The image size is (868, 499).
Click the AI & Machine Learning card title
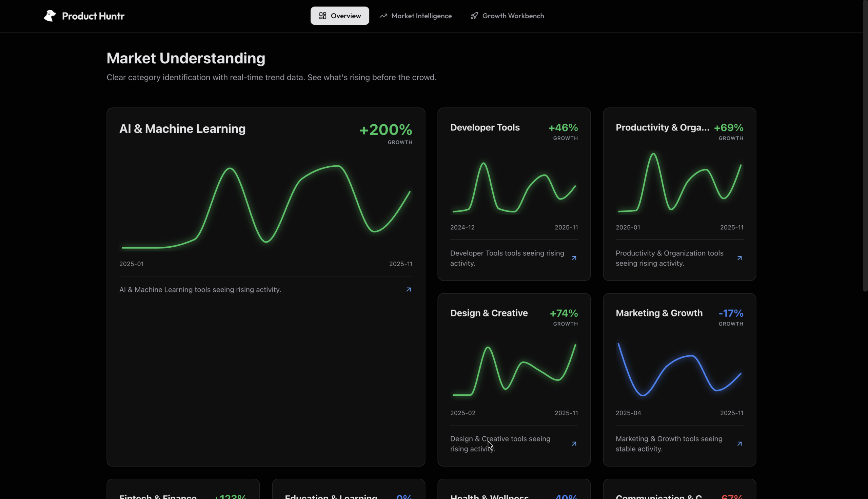182,129
